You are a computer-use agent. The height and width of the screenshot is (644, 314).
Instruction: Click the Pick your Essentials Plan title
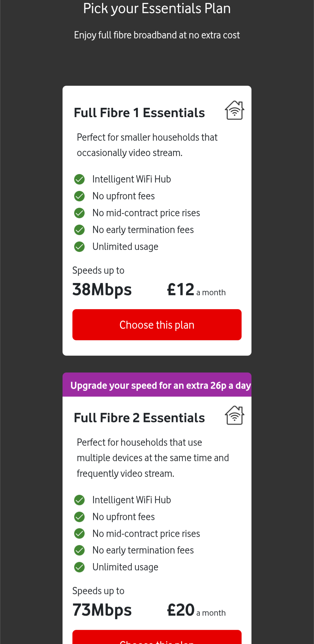point(157,8)
